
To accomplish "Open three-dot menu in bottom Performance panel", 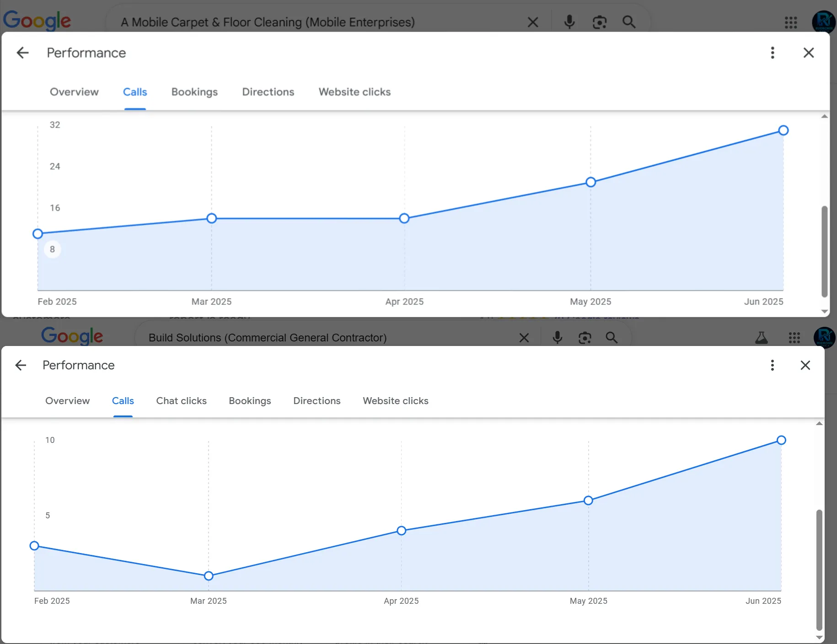I will pyautogui.click(x=772, y=365).
